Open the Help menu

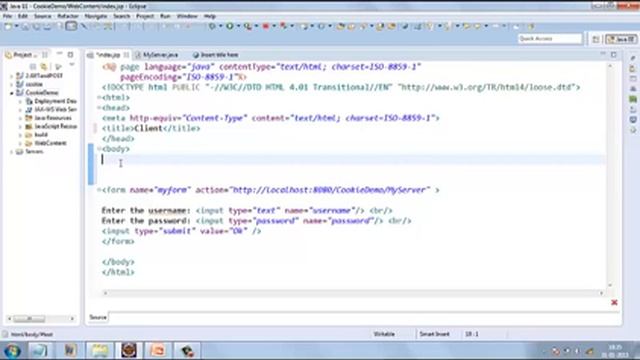click(209, 16)
